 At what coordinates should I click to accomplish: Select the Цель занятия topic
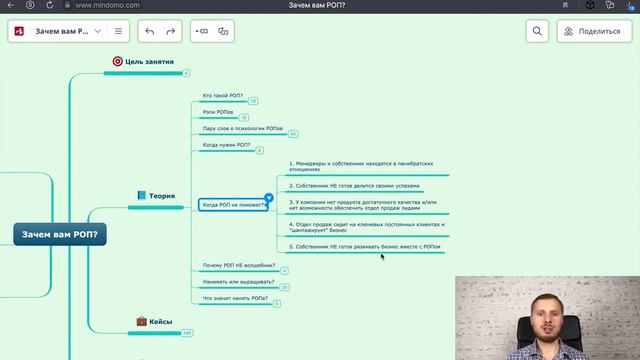pos(149,62)
